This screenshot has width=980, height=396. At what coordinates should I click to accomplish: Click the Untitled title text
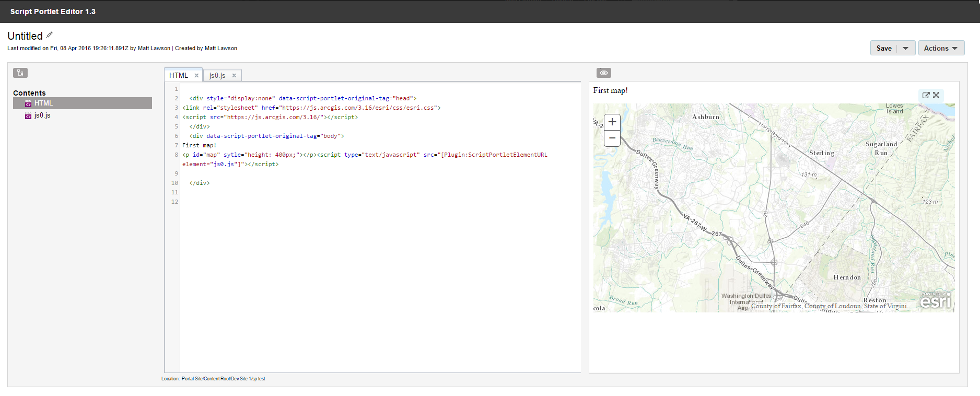(25, 36)
